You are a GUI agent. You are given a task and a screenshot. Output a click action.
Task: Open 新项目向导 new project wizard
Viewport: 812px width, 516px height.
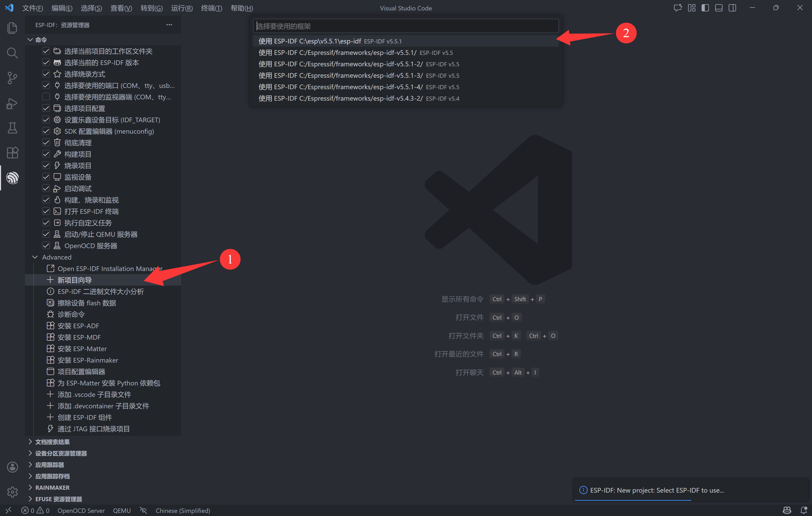tap(74, 280)
